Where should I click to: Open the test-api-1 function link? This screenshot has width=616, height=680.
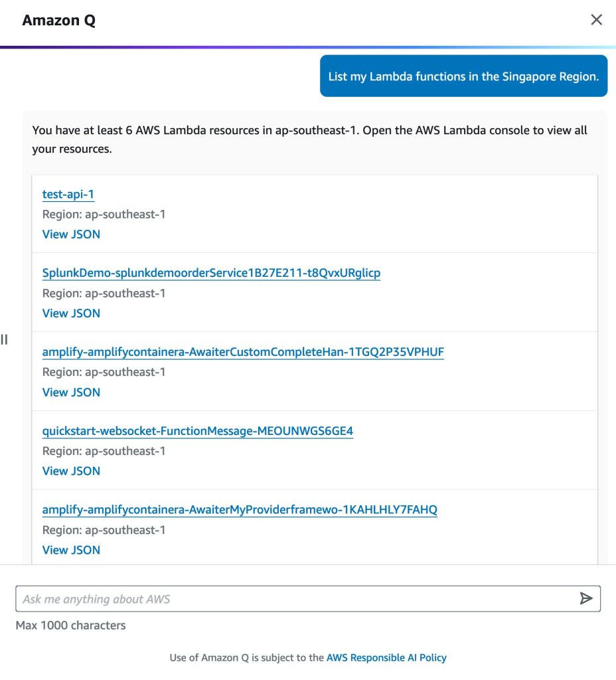68,195
